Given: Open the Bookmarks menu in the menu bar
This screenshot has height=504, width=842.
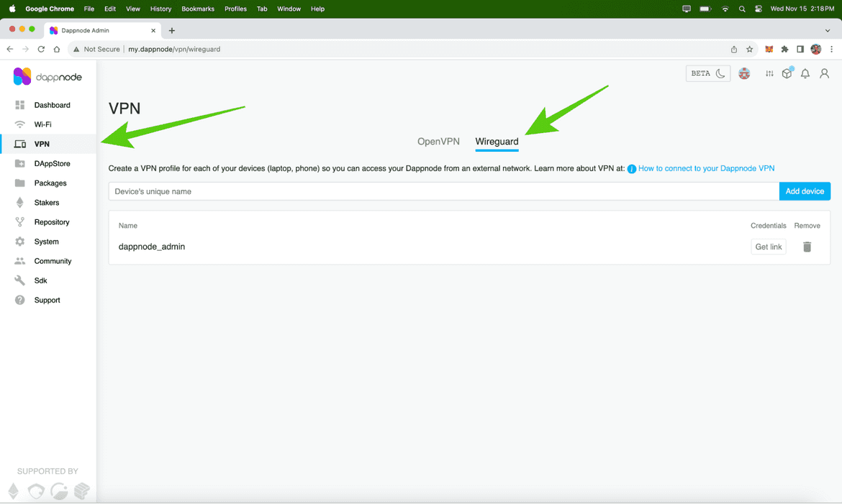Looking at the screenshot, I should 197,9.
